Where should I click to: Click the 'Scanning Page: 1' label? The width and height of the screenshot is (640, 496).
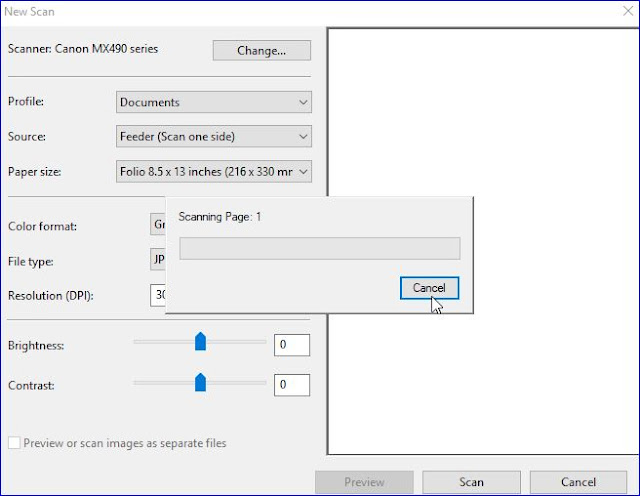[x=220, y=217]
